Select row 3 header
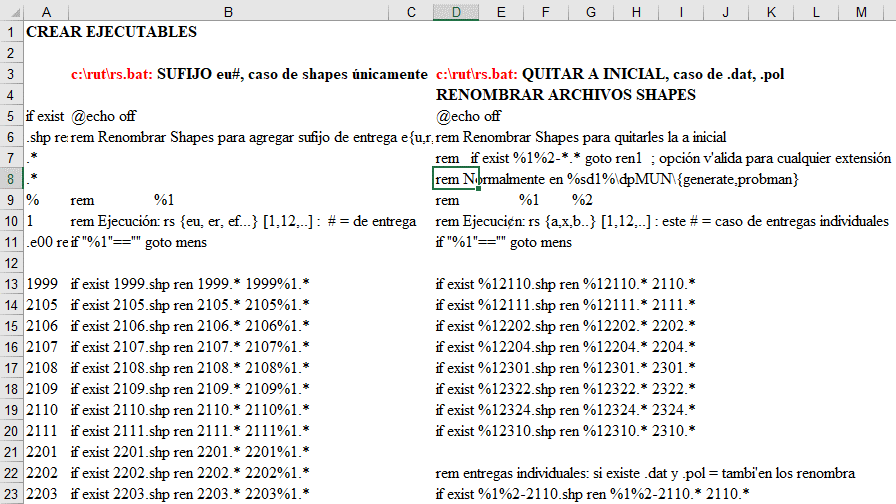896x504 pixels. tap(11, 74)
